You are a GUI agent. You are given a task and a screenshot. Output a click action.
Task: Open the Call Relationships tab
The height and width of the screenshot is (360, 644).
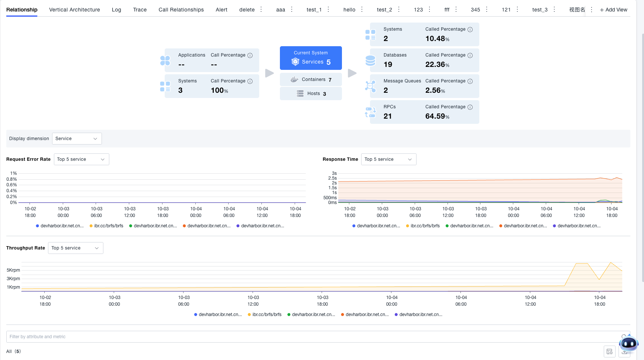coord(181,10)
